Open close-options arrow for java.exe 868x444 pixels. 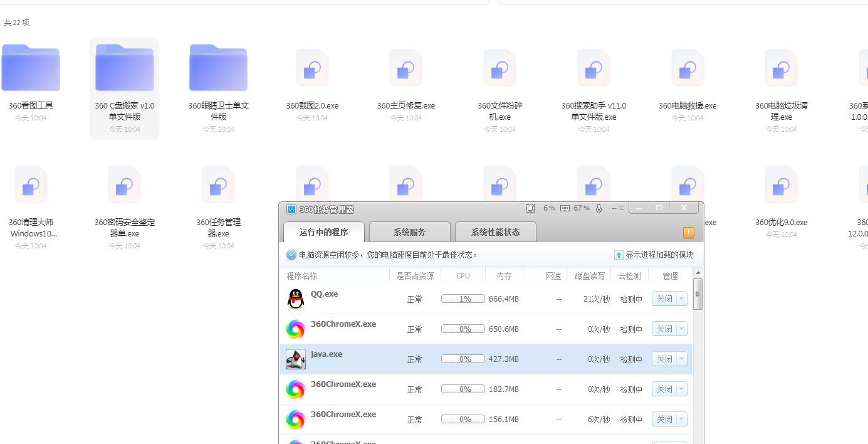[x=681, y=359]
